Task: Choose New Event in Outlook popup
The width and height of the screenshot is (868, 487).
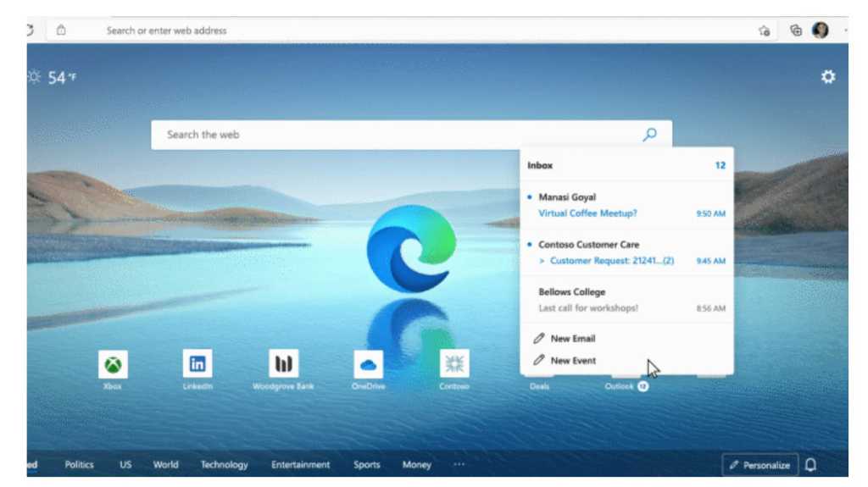Action: [x=574, y=361]
